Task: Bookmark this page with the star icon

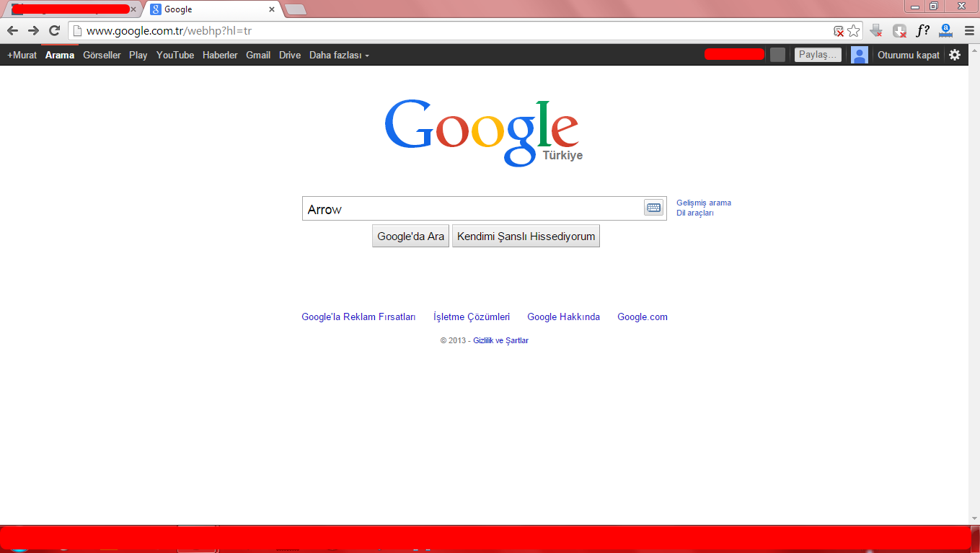Action: click(854, 31)
